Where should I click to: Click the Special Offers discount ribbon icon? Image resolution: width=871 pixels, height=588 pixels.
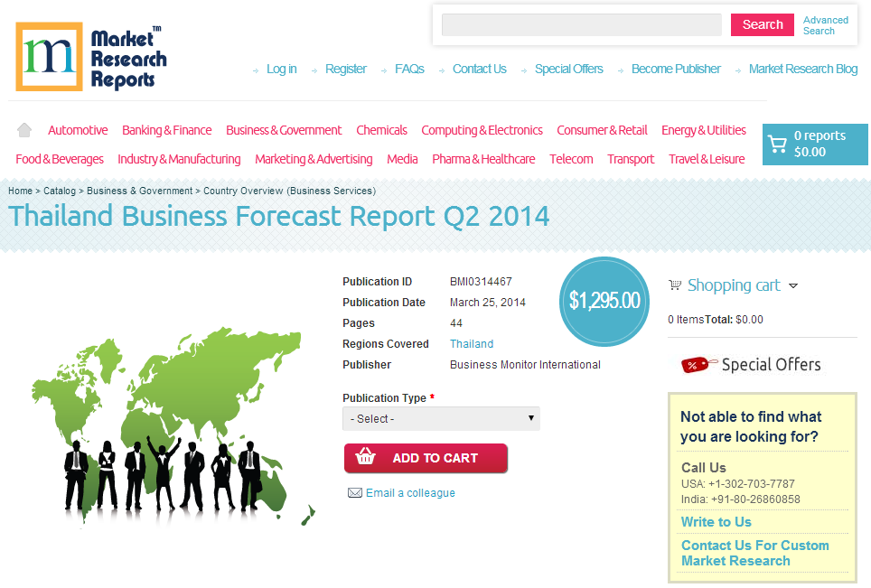point(696,363)
